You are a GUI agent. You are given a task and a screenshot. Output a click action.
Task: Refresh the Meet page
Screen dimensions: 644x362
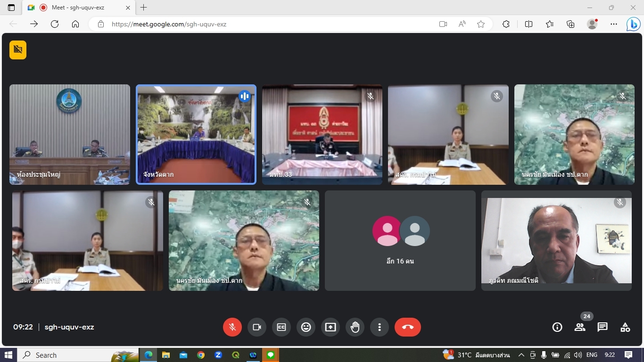[x=55, y=24]
